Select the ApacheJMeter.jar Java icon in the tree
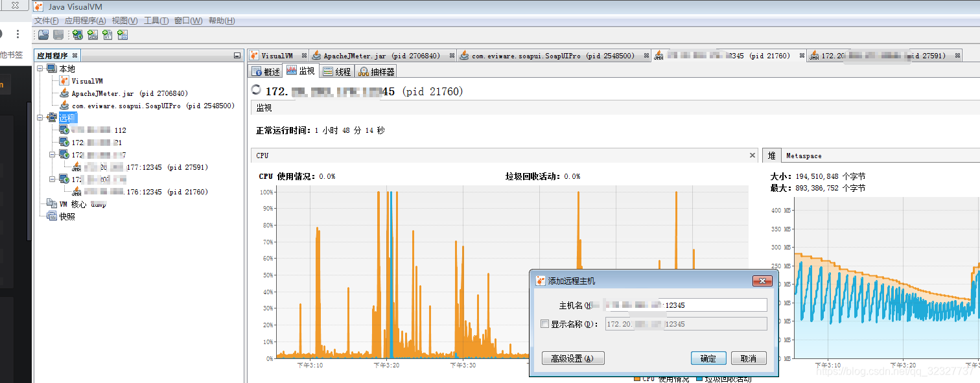 64,93
